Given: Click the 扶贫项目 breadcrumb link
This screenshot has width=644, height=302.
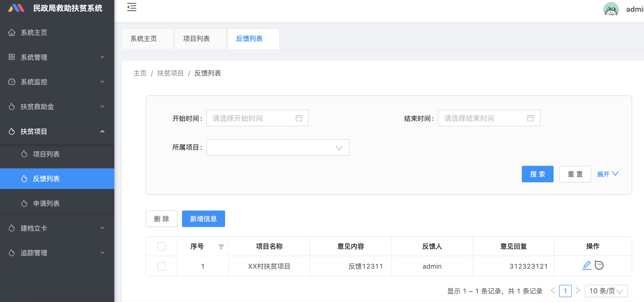Looking at the screenshot, I should tap(170, 73).
